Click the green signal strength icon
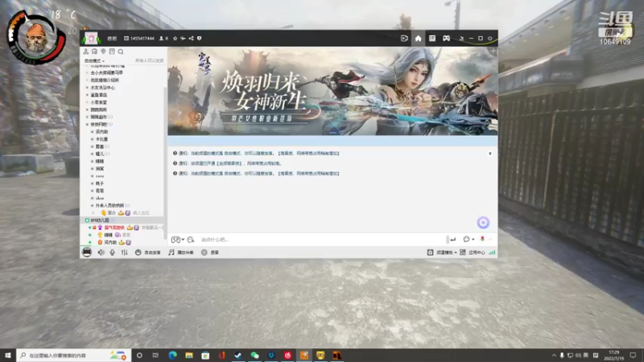644x362 pixels. [492, 253]
